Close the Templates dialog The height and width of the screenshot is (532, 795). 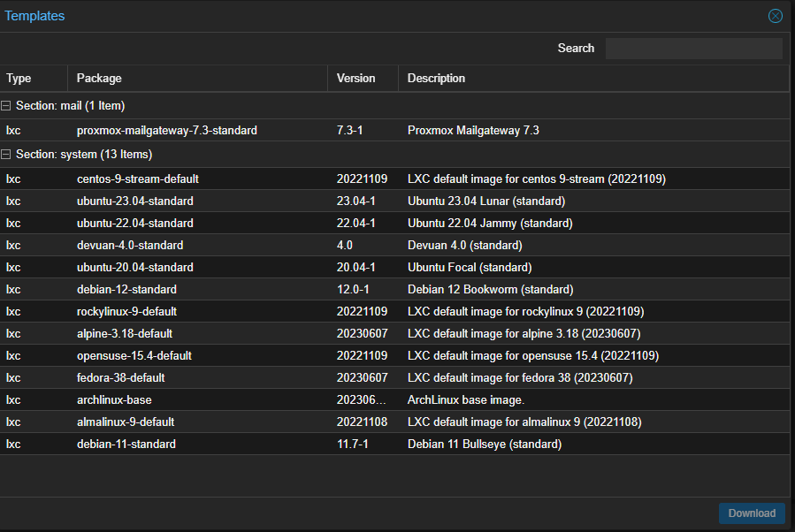[x=776, y=16]
